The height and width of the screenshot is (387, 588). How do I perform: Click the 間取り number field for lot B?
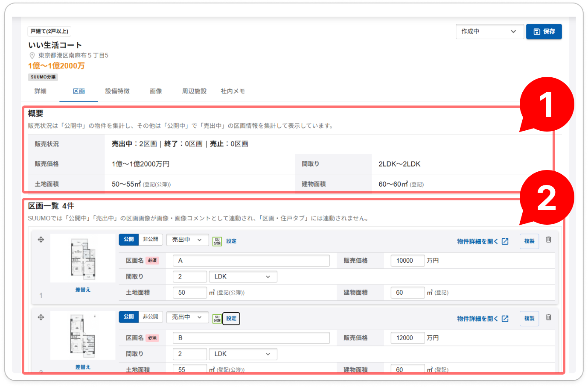coord(190,354)
